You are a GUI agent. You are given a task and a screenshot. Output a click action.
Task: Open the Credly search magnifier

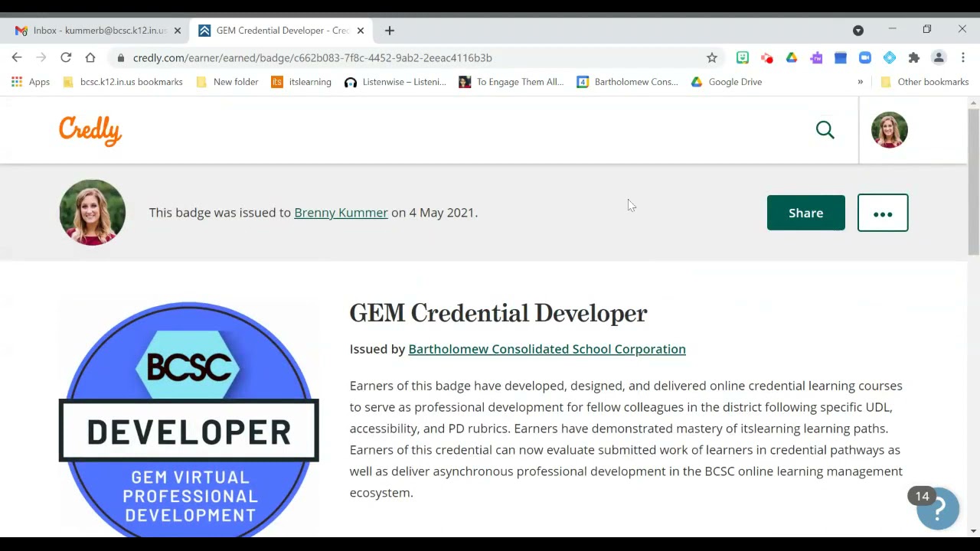(x=825, y=130)
